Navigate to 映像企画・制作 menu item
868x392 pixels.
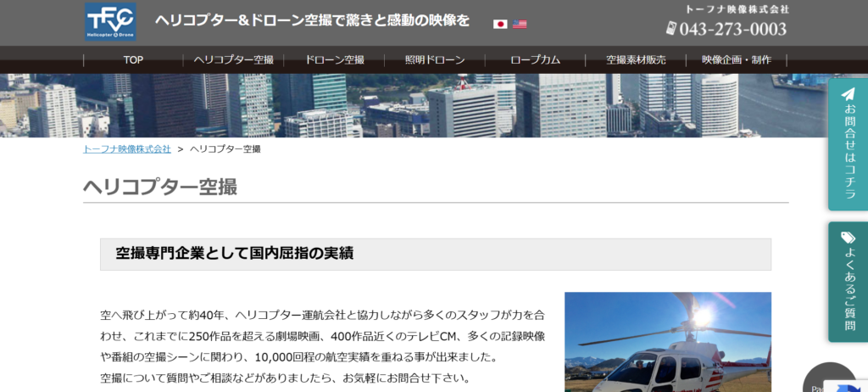tap(736, 60)
